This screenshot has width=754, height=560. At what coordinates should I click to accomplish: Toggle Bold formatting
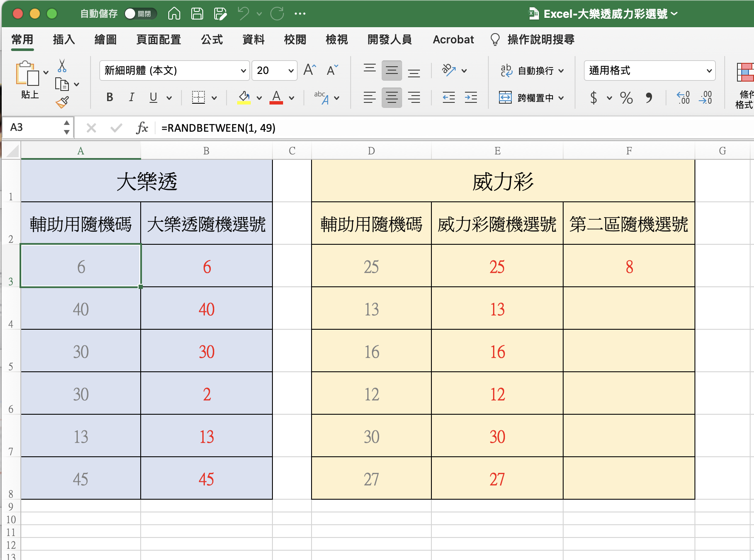coord(110,98)
